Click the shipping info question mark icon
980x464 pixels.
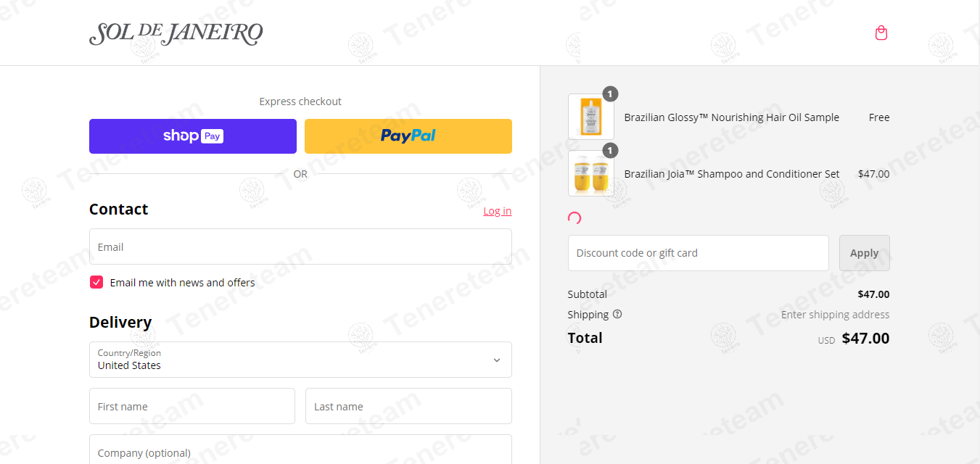(x=617, y=314)
